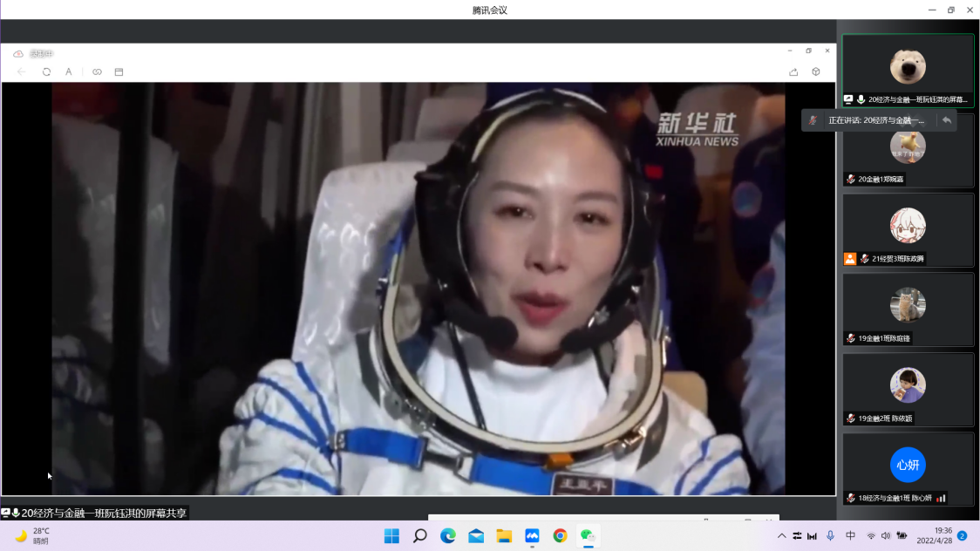Click the refresh icon in the browser toolbar

tap(46, 72)
